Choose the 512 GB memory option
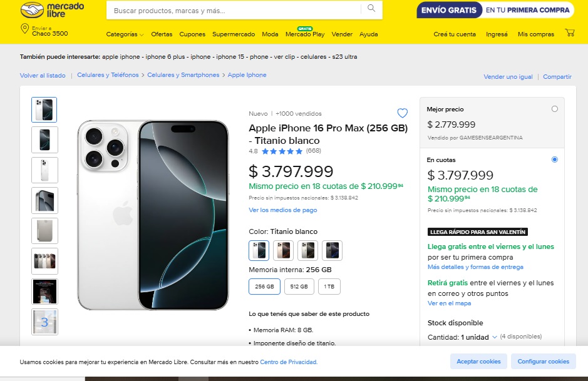This screenshot has height=381, width=588. 299,287
